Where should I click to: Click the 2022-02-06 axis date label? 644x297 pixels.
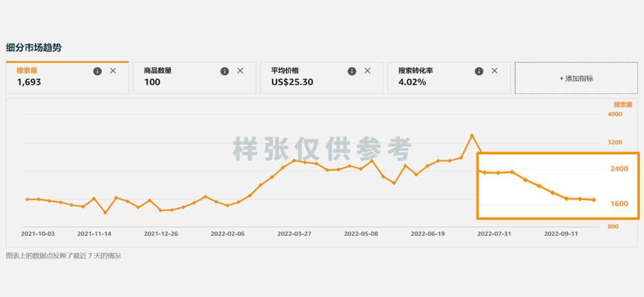pos(228,234)
